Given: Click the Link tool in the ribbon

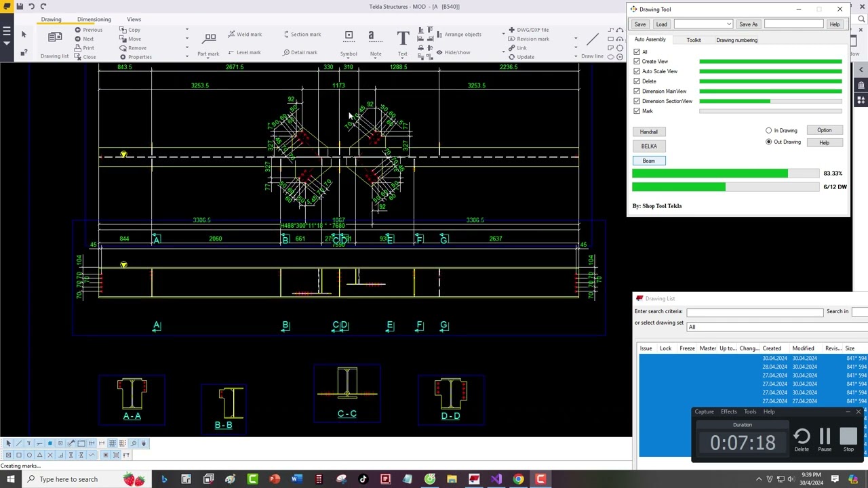Looking at the screenshot, I should coord(517,47).
